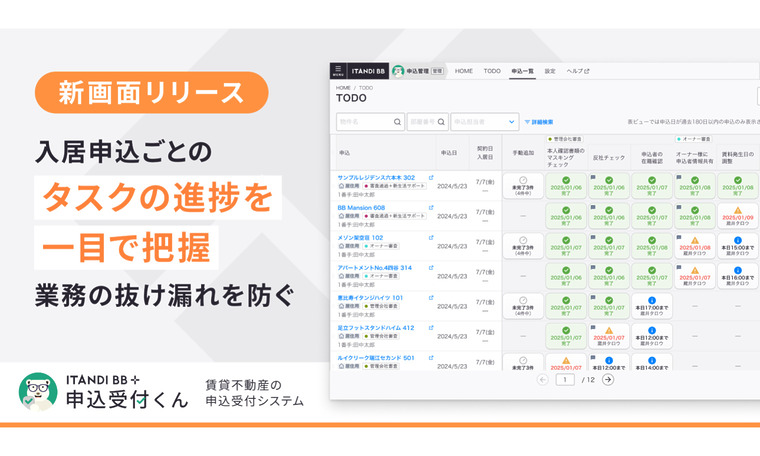Open the TODO tab in navigation
This screenshot has width=760, height=456.
pyautogui.click(x=492, y=71)
